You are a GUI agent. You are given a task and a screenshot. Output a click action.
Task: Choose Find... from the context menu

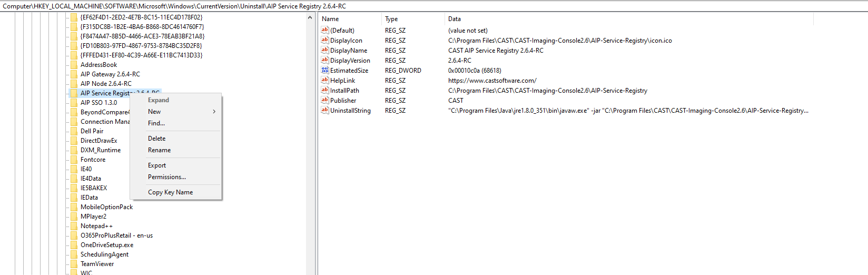click(176, 123)
